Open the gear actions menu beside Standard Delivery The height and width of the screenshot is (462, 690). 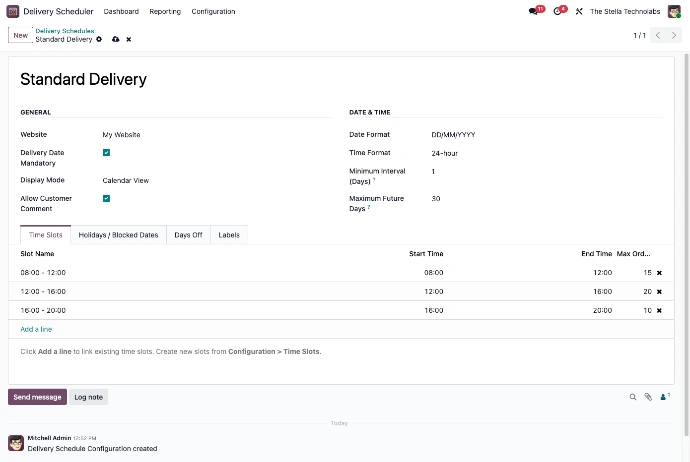(99, 39)
